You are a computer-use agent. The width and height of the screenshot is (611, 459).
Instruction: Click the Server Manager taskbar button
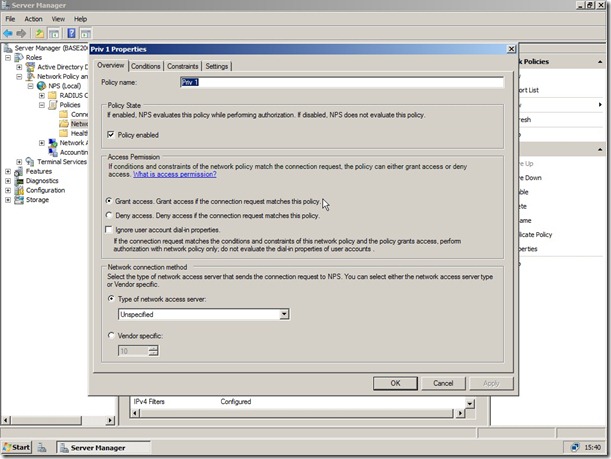click(103, 448)
